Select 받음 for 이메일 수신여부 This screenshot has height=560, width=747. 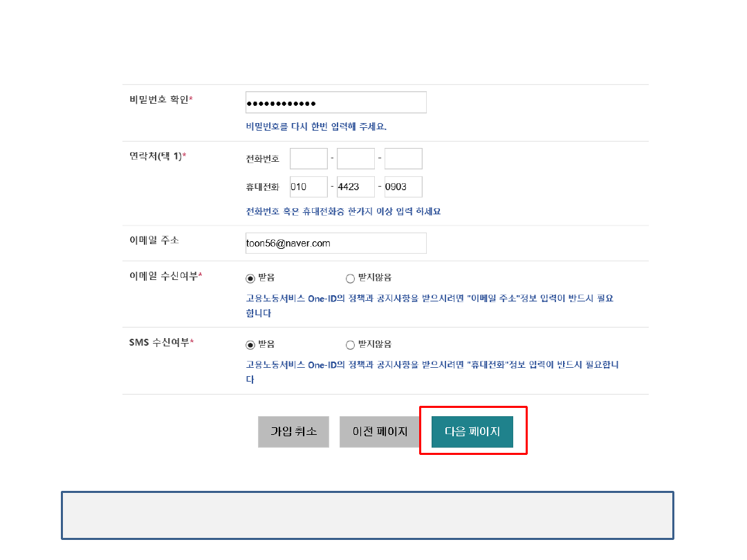tap(250, 279)
